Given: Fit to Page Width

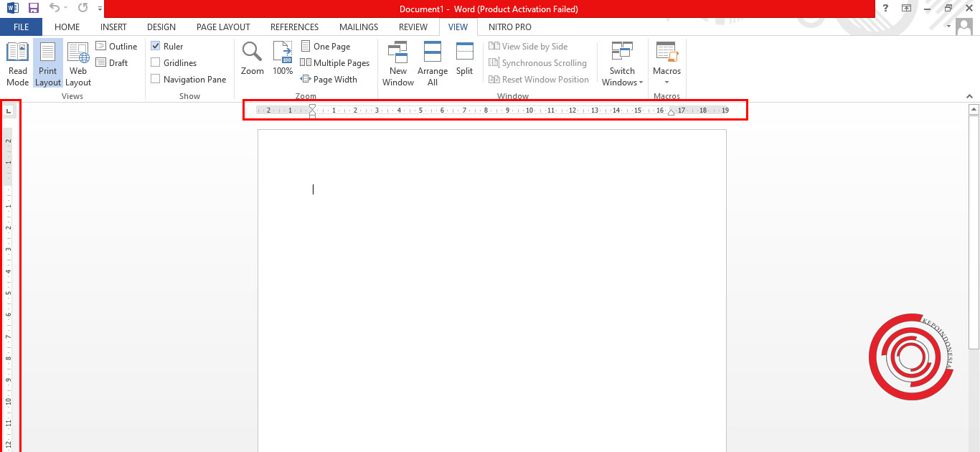Looking at the screenshot, I should point(329,80).
